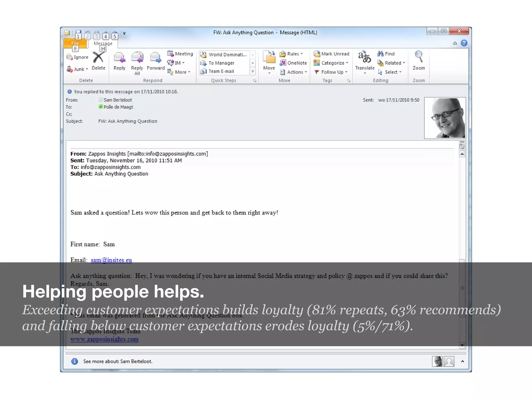
Task: Click green presence indicator beside Polle de Maagt
Action: pos(101,107)
